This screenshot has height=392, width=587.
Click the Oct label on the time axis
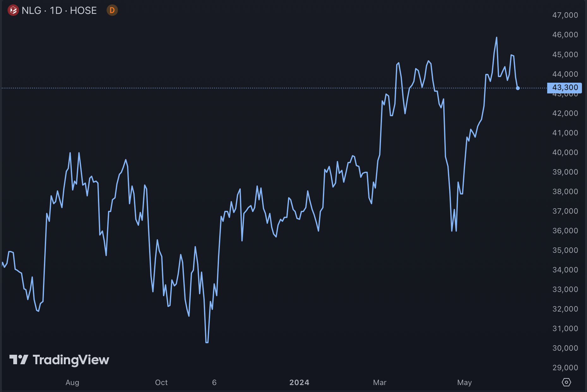click(x=161, y=382)
